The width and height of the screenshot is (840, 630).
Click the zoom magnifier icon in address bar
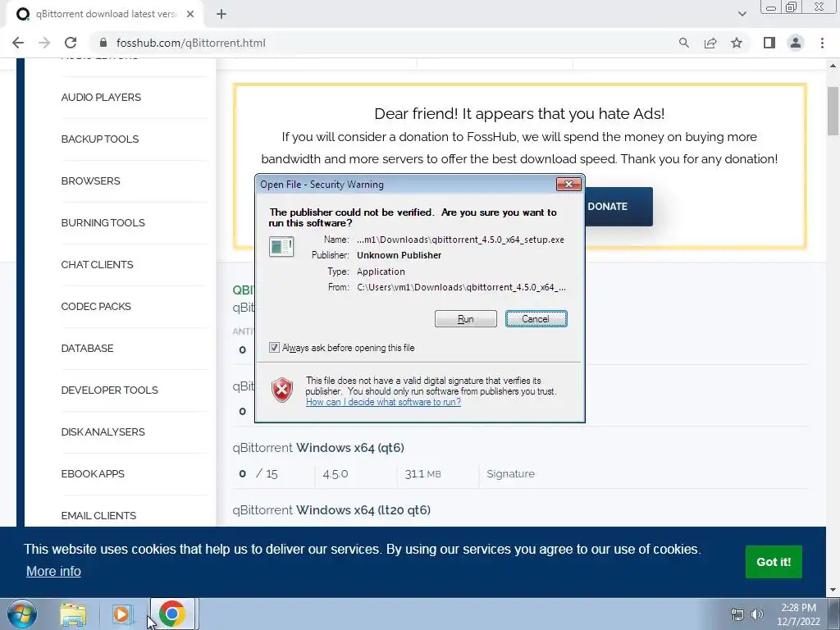tap(683, 43)
